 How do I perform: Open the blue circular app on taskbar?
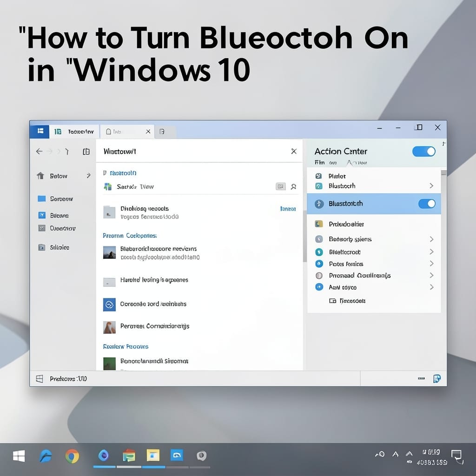coord(104,456)
